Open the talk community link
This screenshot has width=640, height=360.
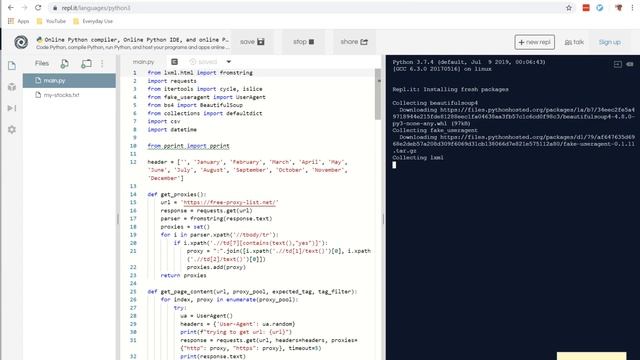(x=574, y=42)
